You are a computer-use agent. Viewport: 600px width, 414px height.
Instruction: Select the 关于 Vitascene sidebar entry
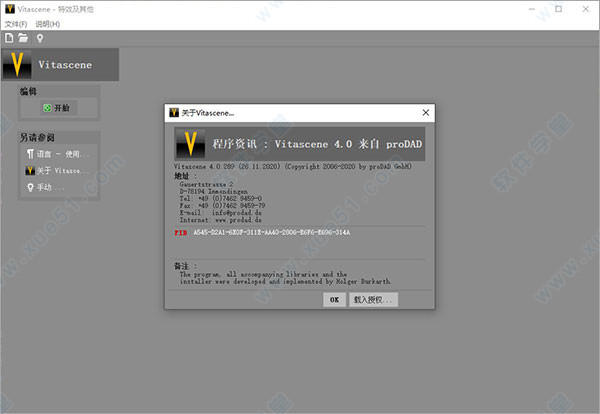pyautogui.click(x=58, y=171)
